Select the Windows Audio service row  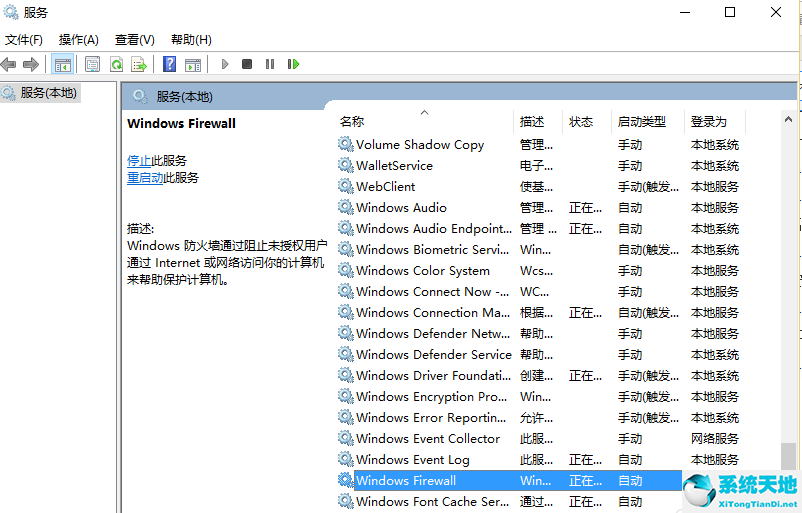tap(401, 208)
